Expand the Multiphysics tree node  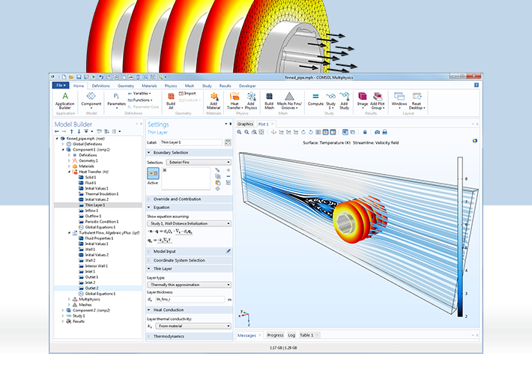[69, 299]
